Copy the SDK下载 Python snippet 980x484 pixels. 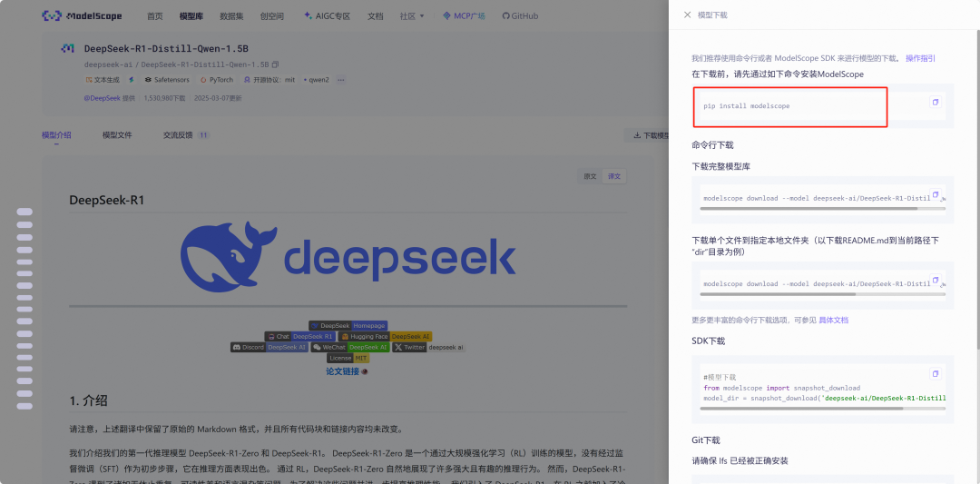click(935, 374)
